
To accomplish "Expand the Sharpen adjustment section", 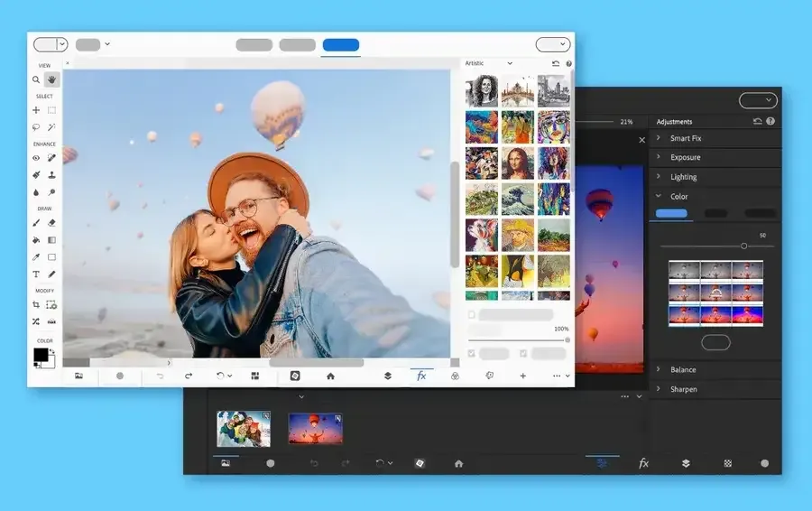I will click(x=683, y=389).
